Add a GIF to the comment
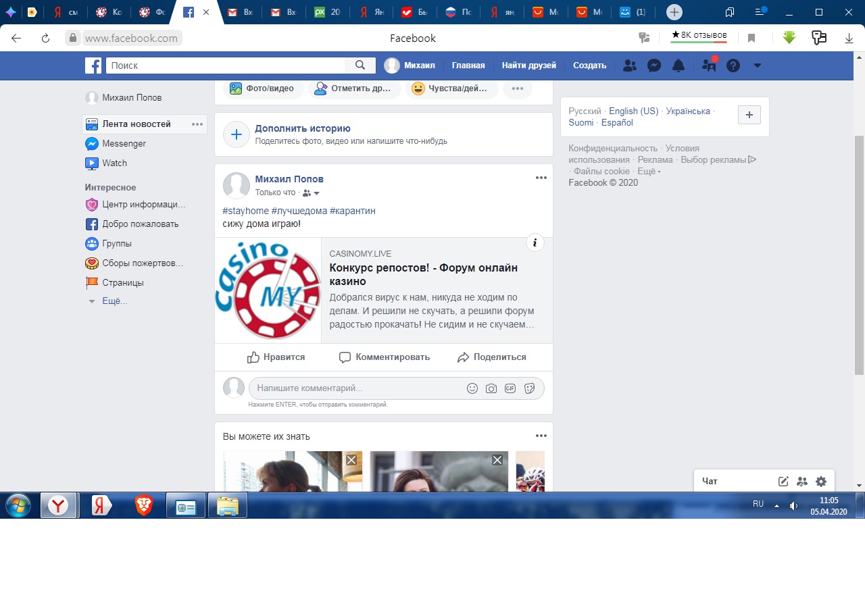The width and height of the screenshot is (865, 616). (510, 388)
